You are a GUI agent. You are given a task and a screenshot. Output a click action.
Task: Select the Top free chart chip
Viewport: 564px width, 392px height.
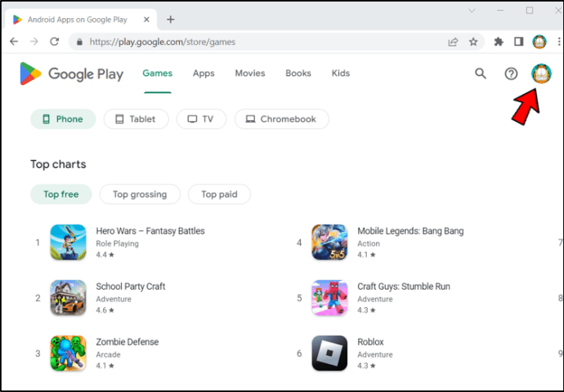(61, 194)
